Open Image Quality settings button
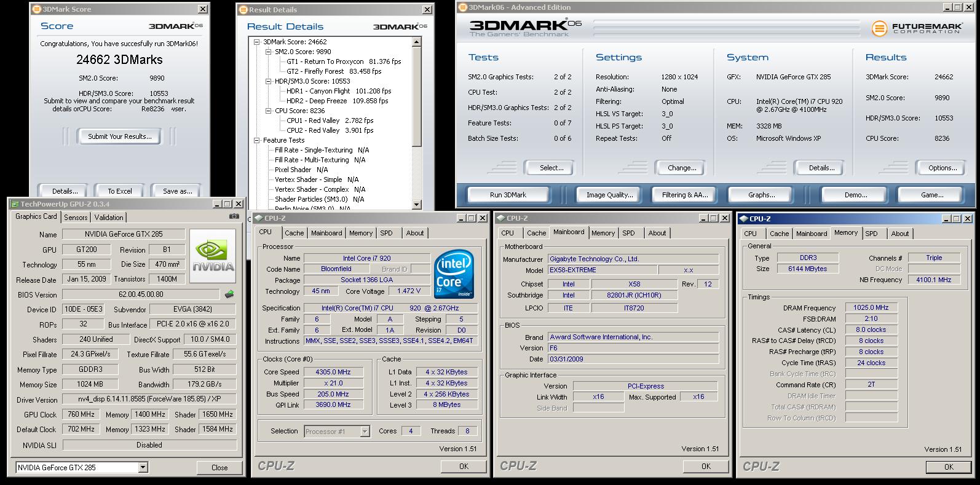The height and width of the screenshot is (485, 980). click(x=609, y=195)
